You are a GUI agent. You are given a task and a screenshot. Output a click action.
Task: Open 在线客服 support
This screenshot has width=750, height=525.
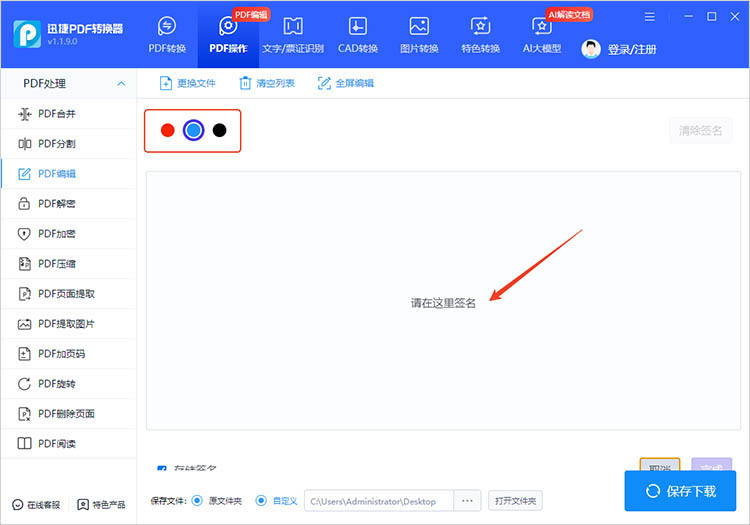36,505
